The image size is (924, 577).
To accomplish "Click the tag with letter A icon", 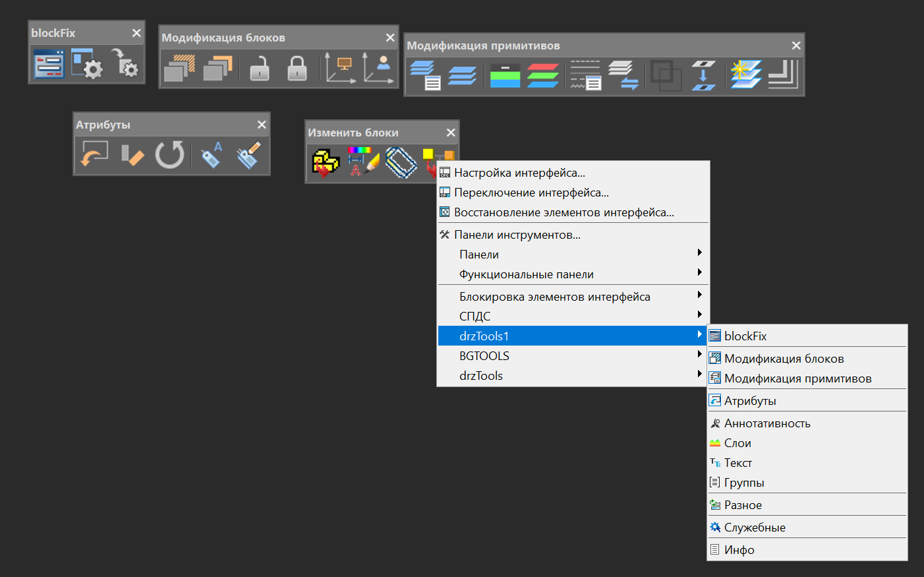I will pyautogui.click(x=212, y=156).
